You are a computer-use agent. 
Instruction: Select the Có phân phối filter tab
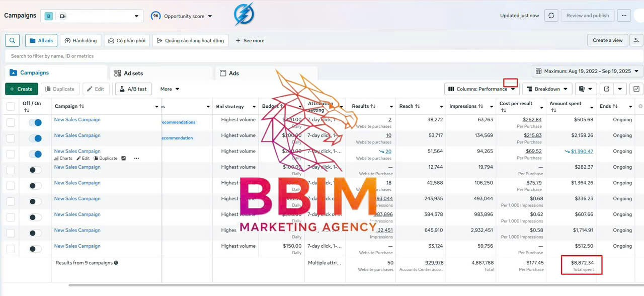(127, 41)
